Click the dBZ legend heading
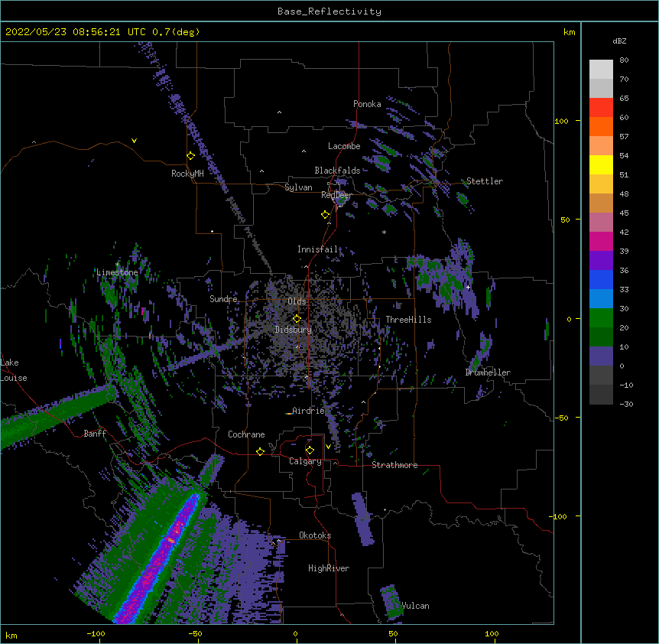Viewport: 659px width, 644px height. coord(619,41)
